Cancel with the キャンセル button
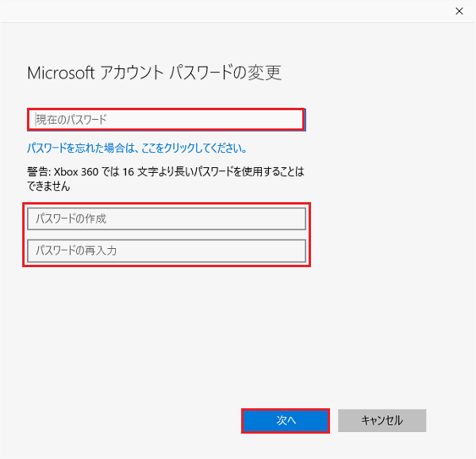 [382, 420]
